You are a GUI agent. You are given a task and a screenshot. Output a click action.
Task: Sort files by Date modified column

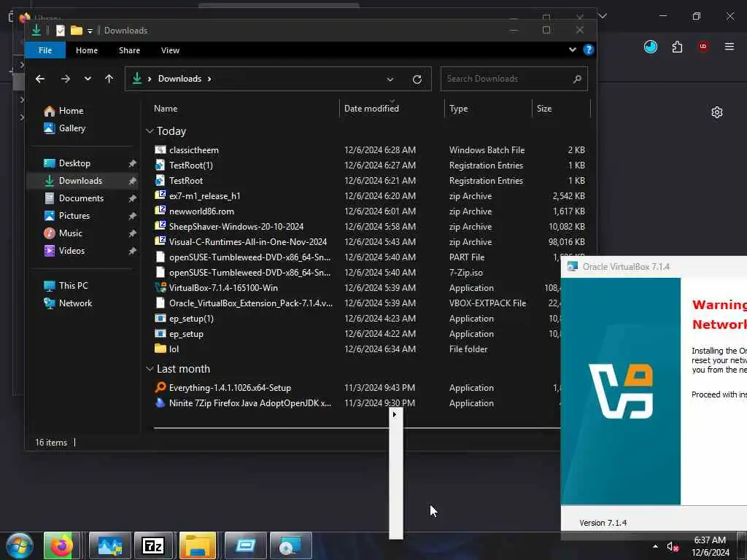pos(371,109)
